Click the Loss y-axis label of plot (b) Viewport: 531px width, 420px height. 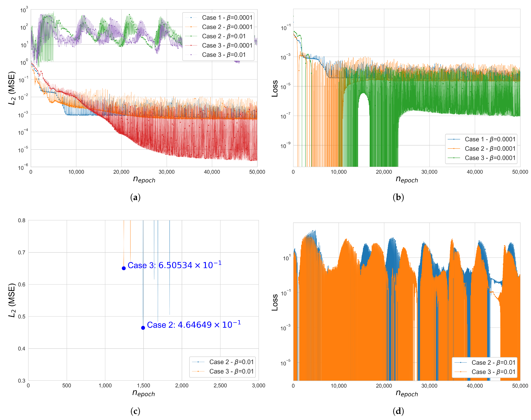(x=275, y=89)
